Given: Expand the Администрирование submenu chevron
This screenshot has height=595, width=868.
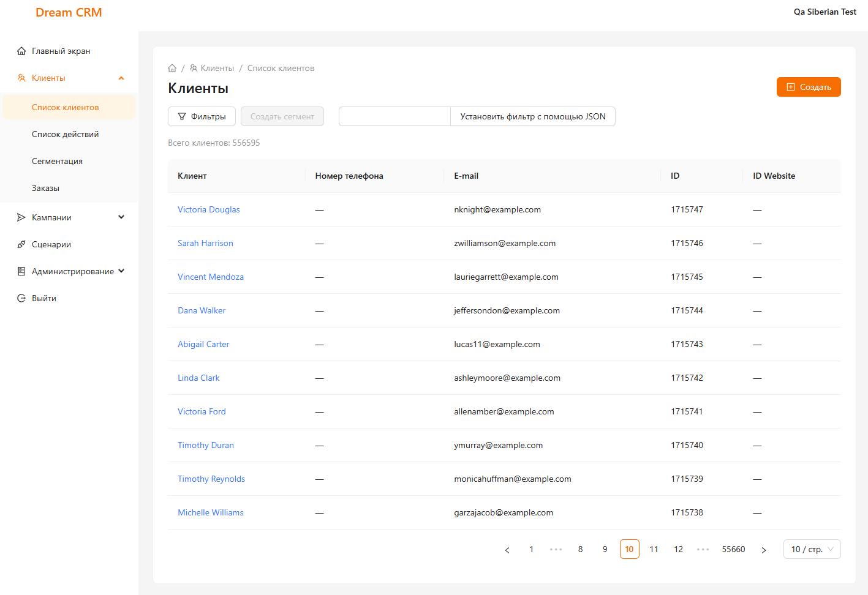Looking at the screenshot, I should (x=121, y=271).
